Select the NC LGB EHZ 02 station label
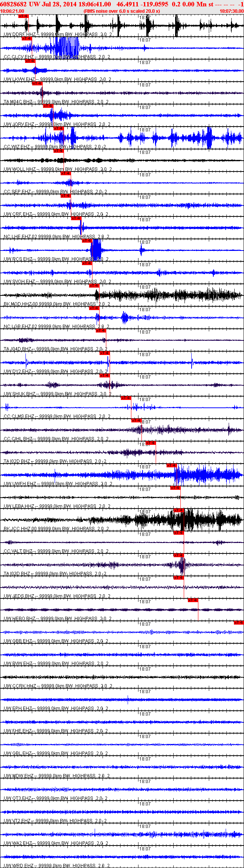Viewport: 244px width, 868px height. [21, 327]
